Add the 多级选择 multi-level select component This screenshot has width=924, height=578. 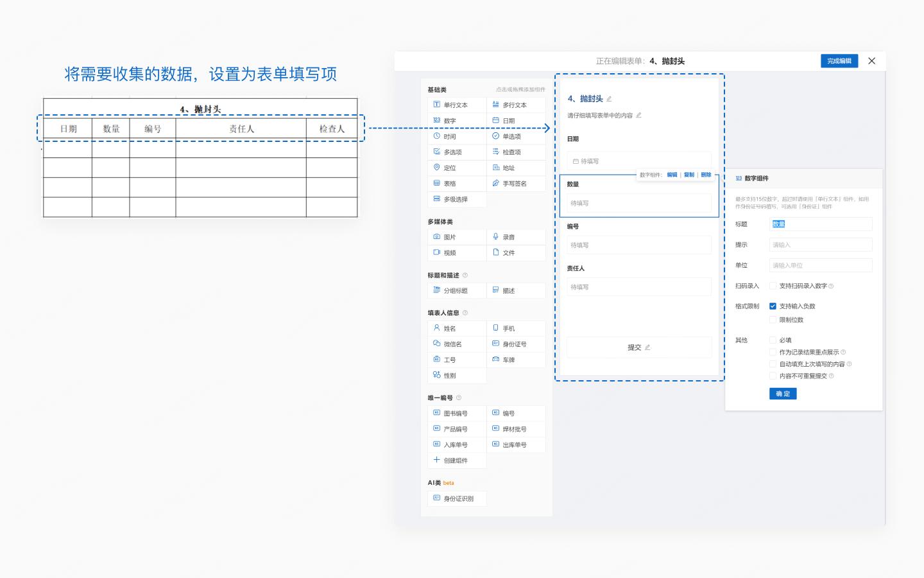[x=456, y=199]
